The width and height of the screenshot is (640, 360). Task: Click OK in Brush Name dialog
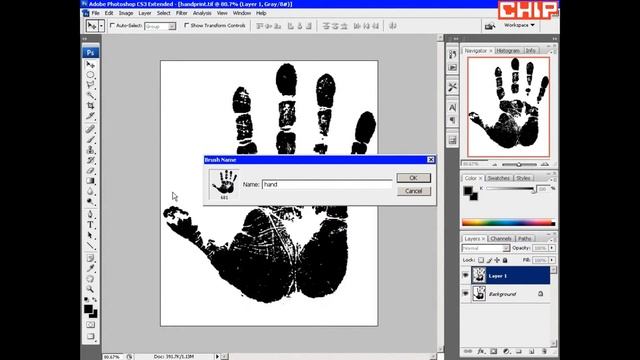(x=413, y=178)
